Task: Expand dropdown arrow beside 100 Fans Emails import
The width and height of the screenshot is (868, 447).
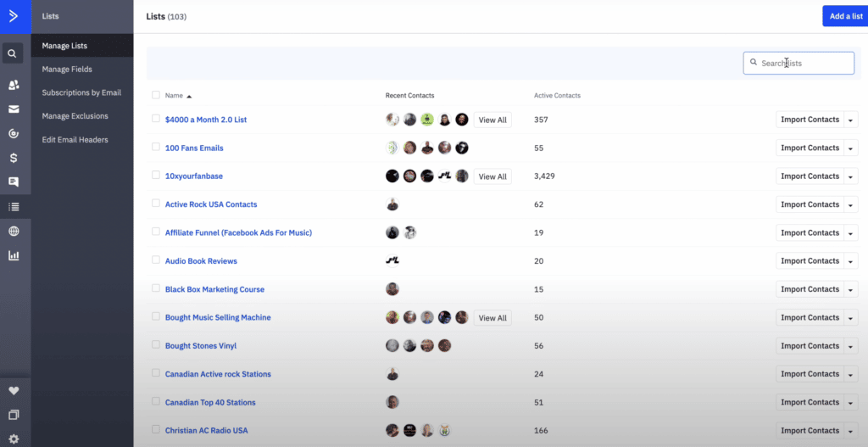Action: click(851, 148)
